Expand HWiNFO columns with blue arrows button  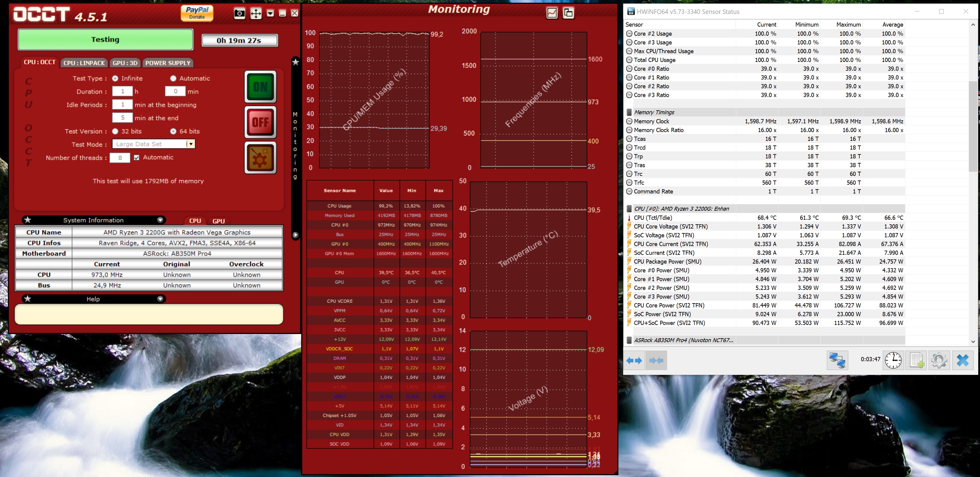[634, 360]
